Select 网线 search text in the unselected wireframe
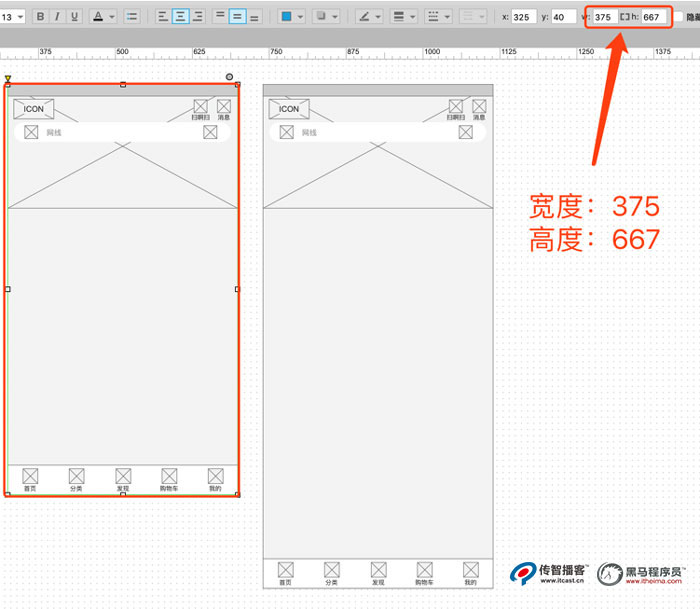Image resolution: width=700 pixels, height=609 pixels. 309,133
